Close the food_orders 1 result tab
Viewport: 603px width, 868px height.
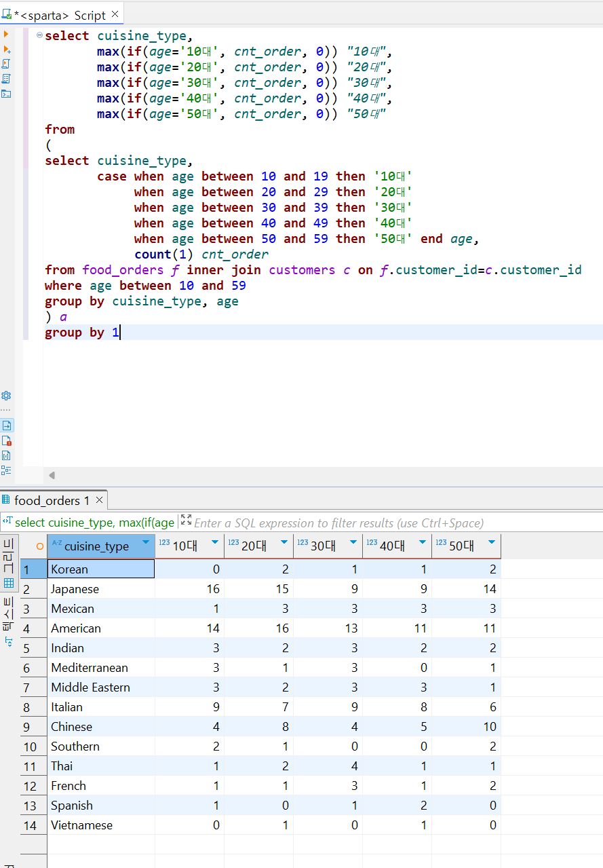point(99,500)
